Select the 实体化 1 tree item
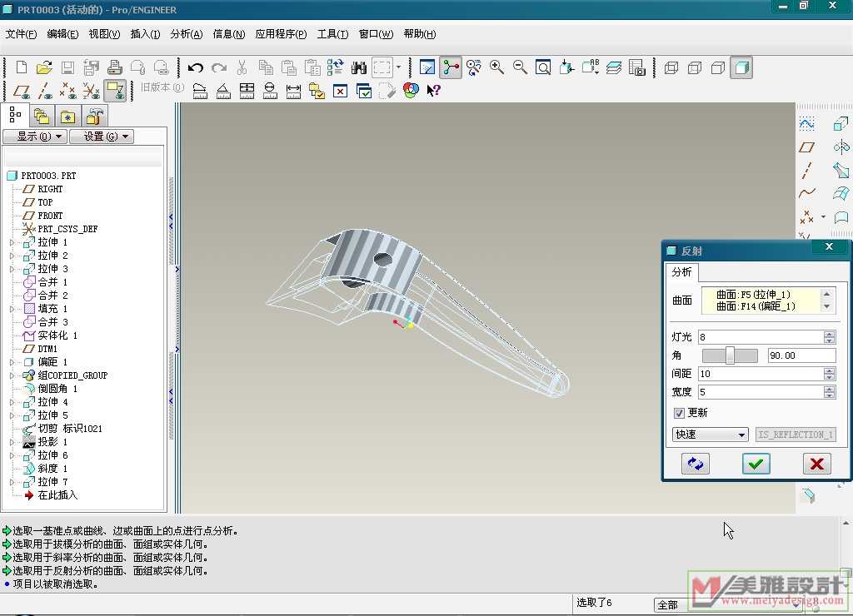This screenshot has height=616, width=853. (x=57, y=335)
